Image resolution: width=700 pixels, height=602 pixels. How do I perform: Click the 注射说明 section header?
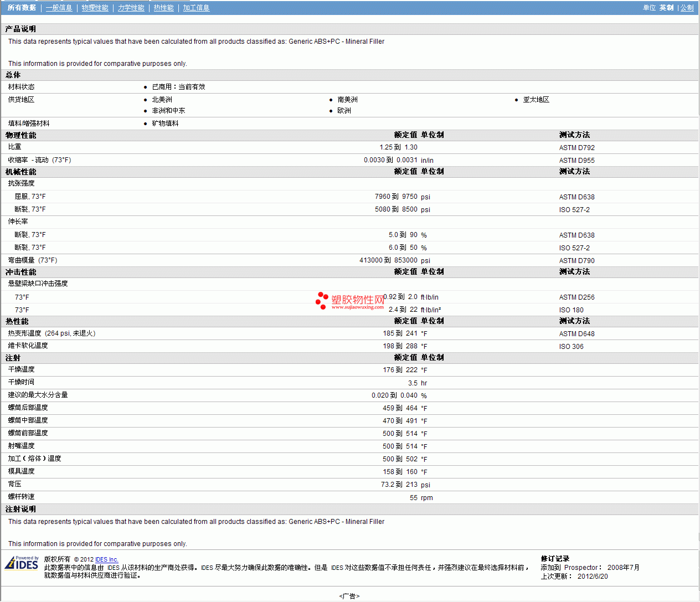pyautogui.click(x=20, y=509)
